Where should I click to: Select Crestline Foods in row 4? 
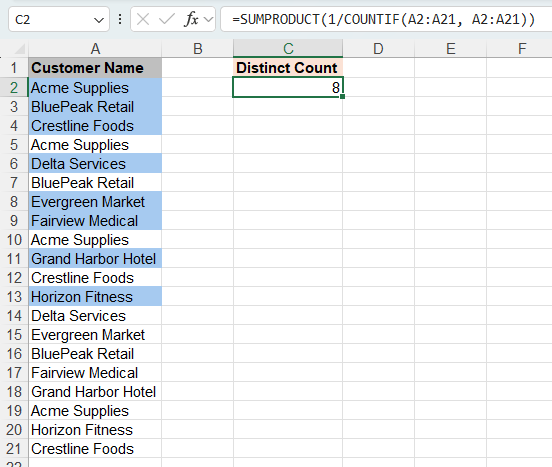95,126
